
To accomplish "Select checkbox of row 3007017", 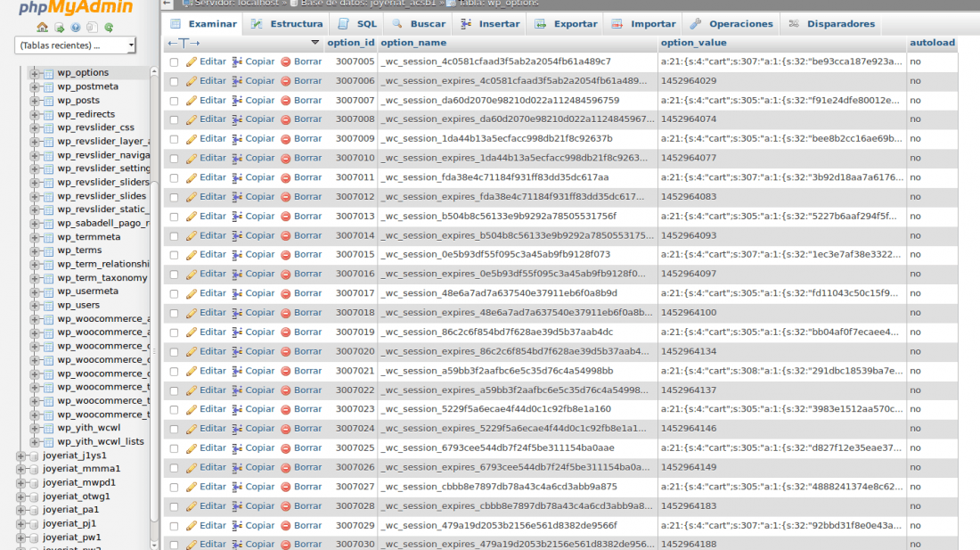I will [x=174, y=294].
